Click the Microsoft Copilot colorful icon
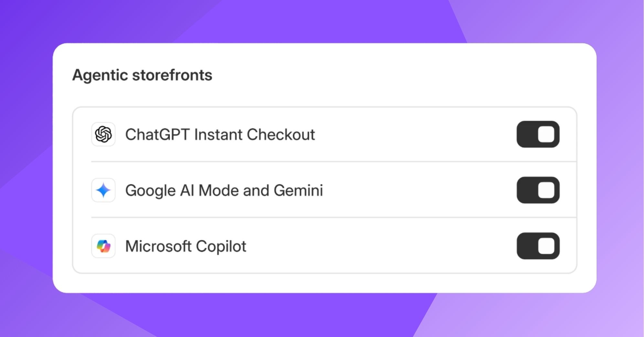644x337 pixels. pos(103,246)
